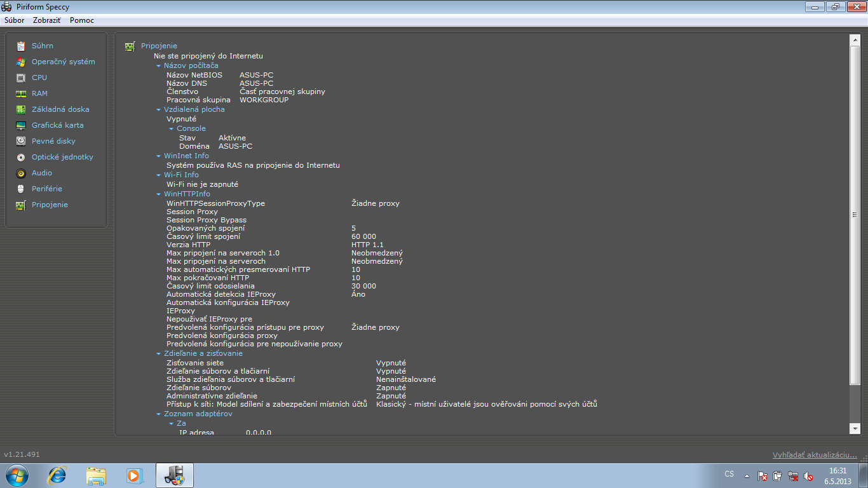
Task: Open the Zobraziť menu
Action: click(47, 20)
